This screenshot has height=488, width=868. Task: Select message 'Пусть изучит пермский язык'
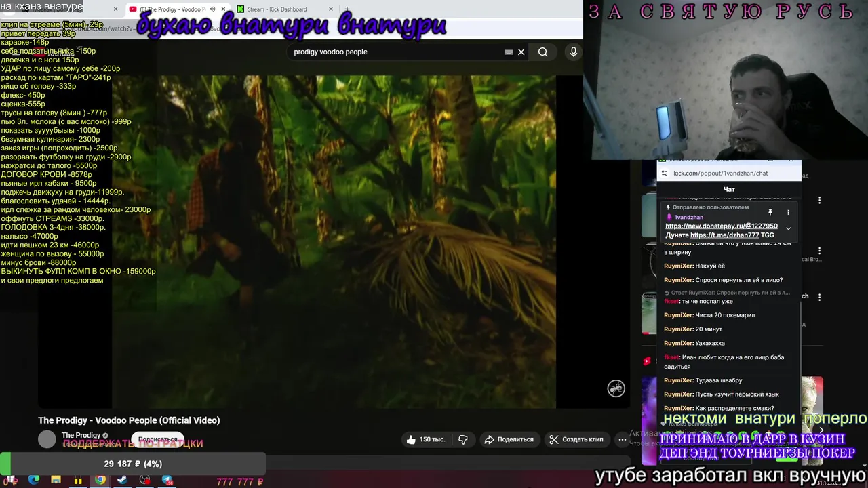pos(737,394)
